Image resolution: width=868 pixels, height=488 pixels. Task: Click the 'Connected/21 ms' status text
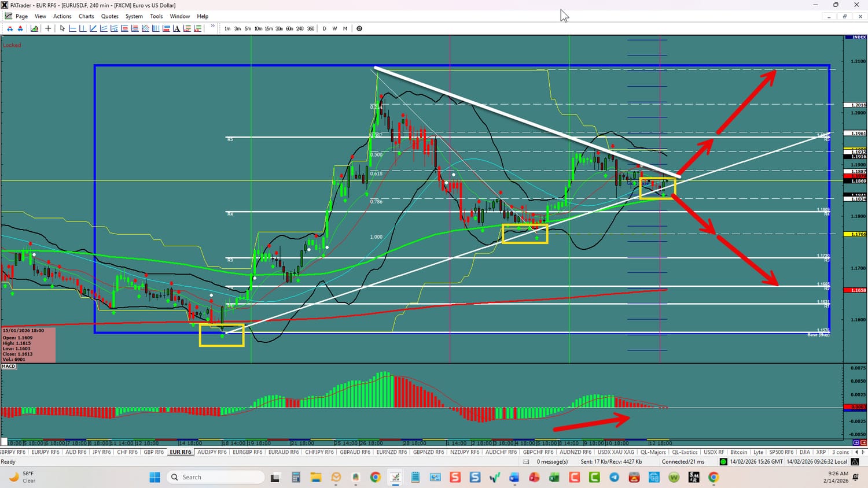(x=683, y=462)
